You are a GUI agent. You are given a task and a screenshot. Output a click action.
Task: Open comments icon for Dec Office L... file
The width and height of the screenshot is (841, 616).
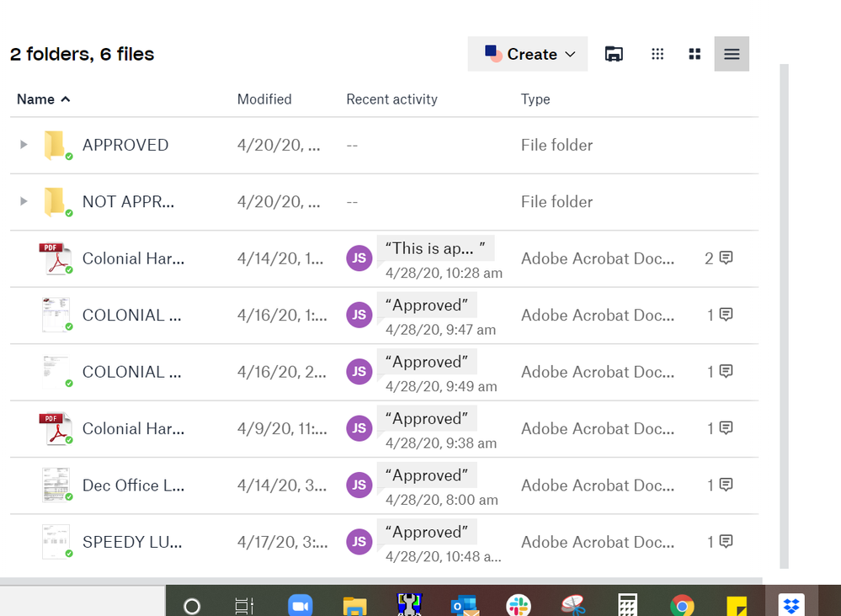(721, 485)
